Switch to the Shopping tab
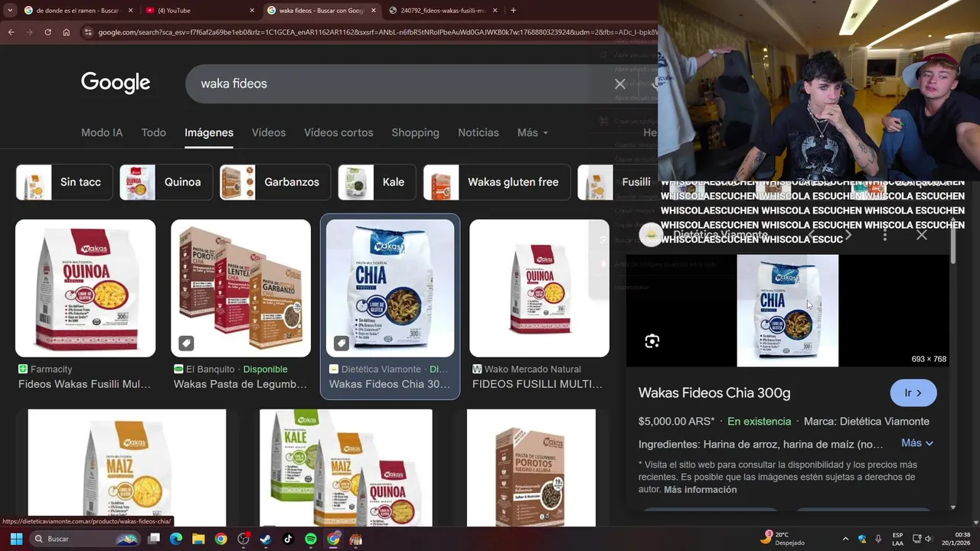This screenshot has width=980, height=551. tap(415, 132)
